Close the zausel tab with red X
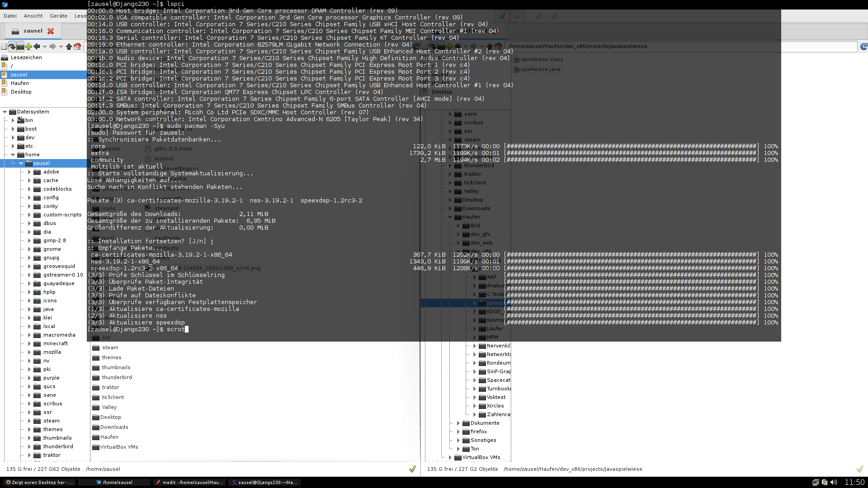The image size is (868, 488). (x=51, y=31)
